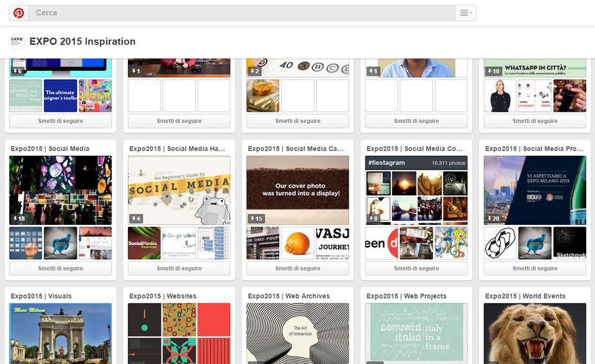Open the Mare Milano arch cover image

(60, 334)
